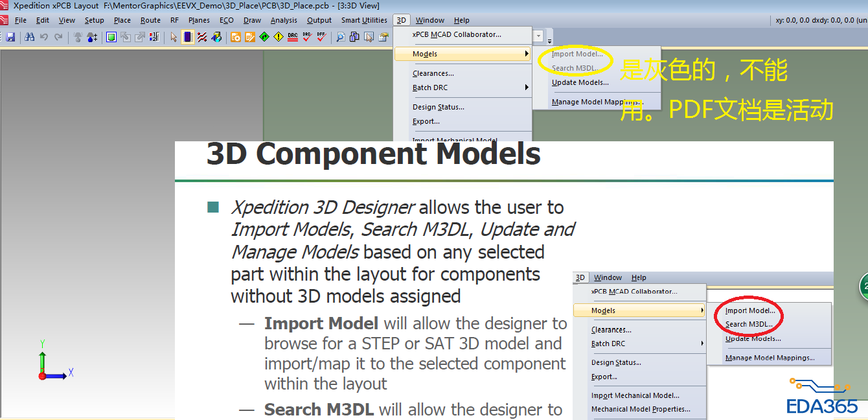
Task: Open the Edit menu
Action: 43,20
